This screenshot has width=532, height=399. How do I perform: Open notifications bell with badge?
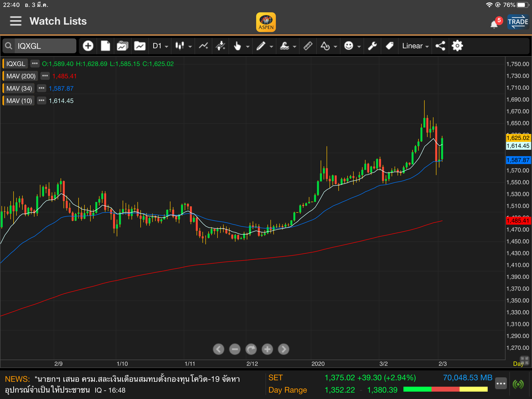point(494,24)
